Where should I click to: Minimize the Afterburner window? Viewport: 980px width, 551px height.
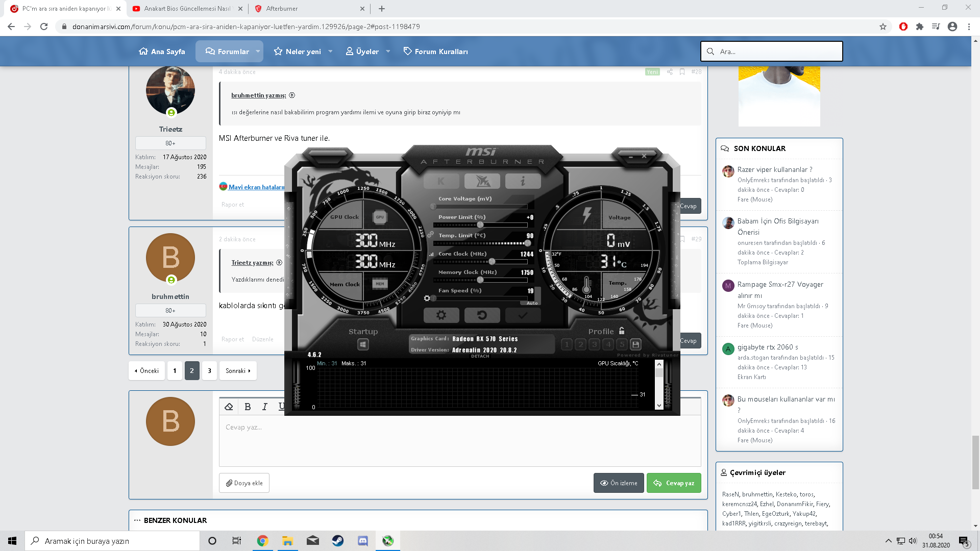pyautogui.click(x=631, y=157)
